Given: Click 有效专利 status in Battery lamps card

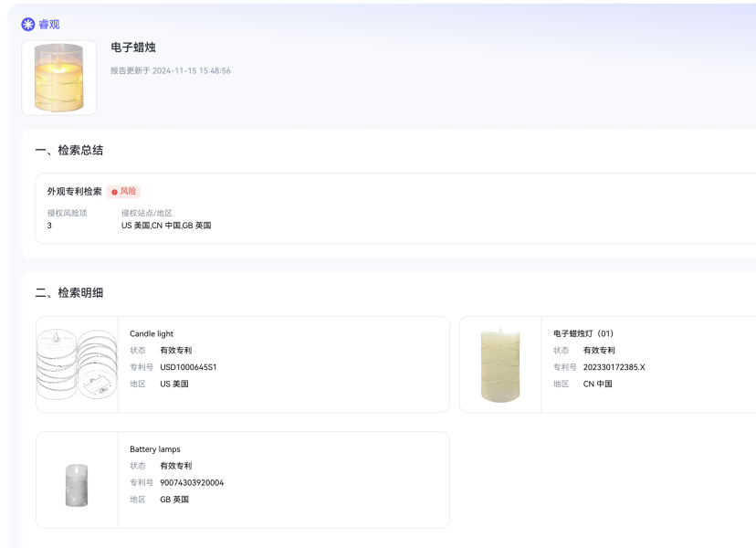Looking at the screenshot, I should (176, 466).
